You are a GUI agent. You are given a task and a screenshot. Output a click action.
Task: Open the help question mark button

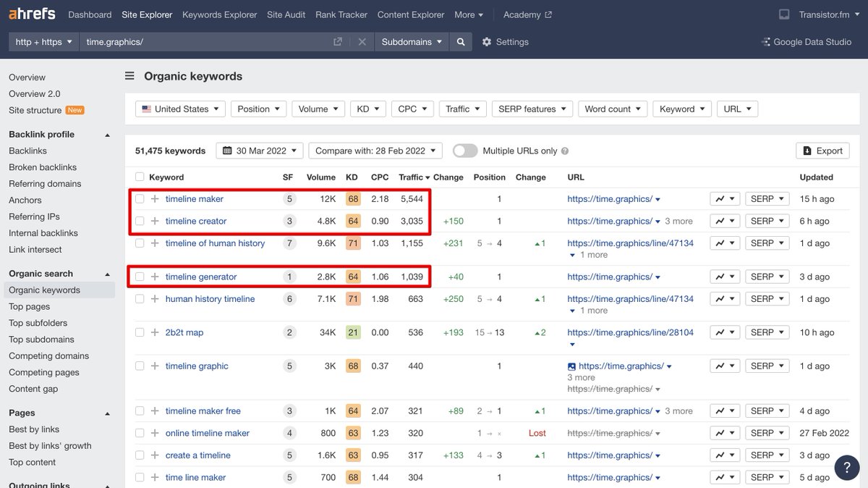point(847,467)
